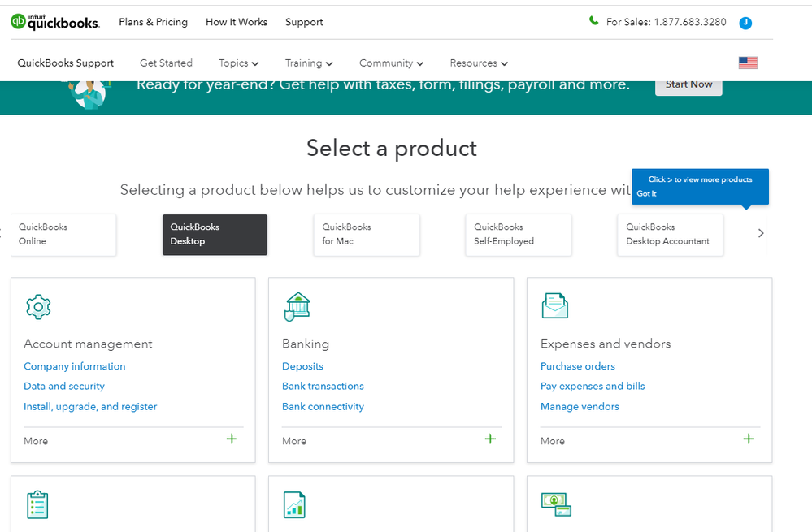The width and height of the screenshot is (812, 532).
Task: Dismiss the tooltip with Got It
Action: (x=646, y=193)
